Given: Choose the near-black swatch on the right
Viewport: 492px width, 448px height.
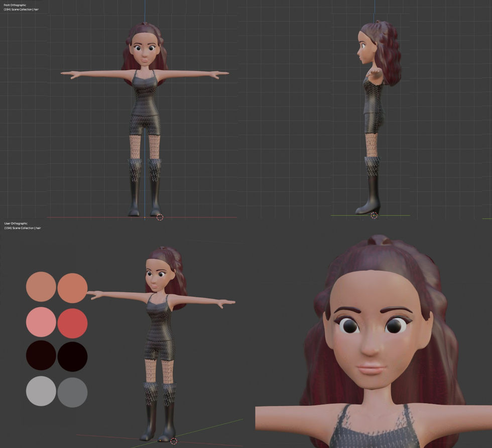Looking at the screenshot, I should (x=72, y=357).
